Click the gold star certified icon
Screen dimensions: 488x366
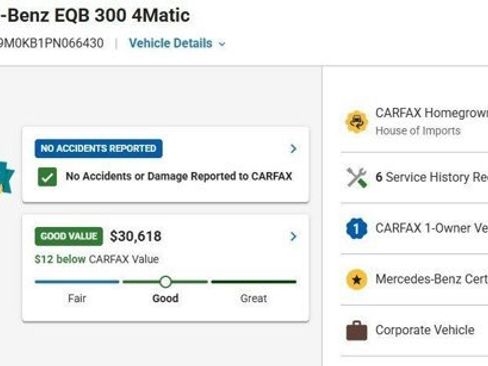pyautogui.click(x=357, y=279)
